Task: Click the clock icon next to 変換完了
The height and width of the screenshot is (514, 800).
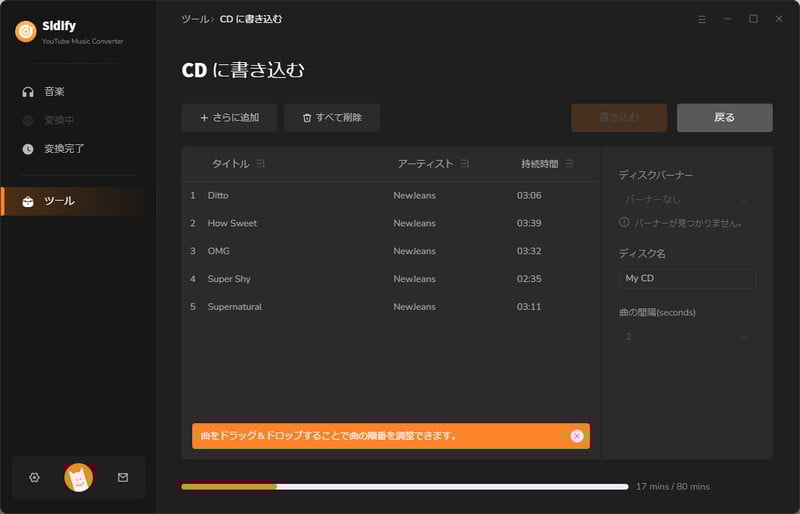Action: click(28, 149)
